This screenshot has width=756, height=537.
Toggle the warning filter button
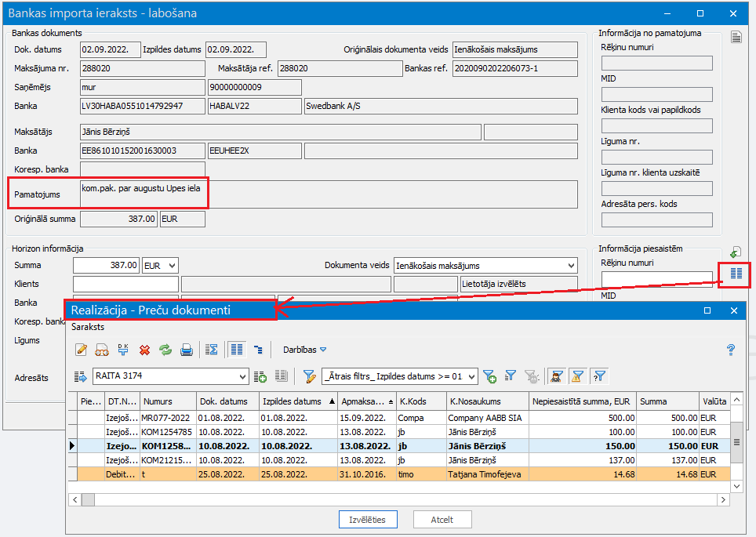(578, 376)
